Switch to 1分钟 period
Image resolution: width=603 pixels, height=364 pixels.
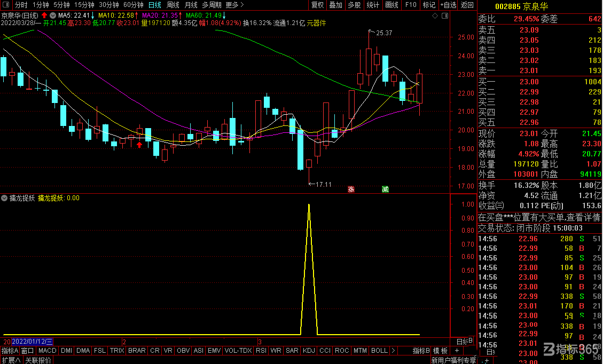(x=41, y=5)
